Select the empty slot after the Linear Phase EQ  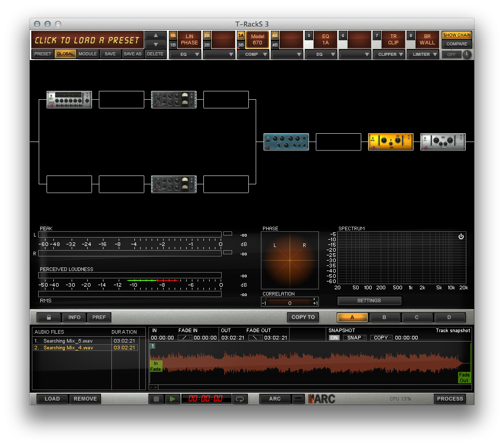[x=121, y=100]
